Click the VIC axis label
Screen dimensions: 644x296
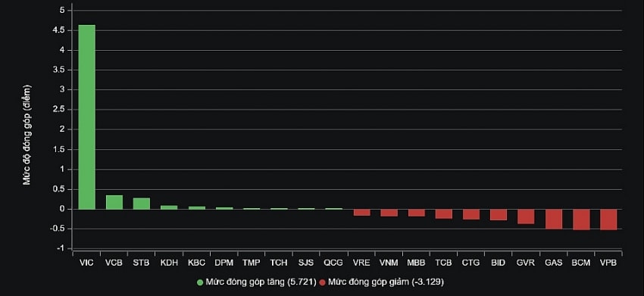pos(86,263)
